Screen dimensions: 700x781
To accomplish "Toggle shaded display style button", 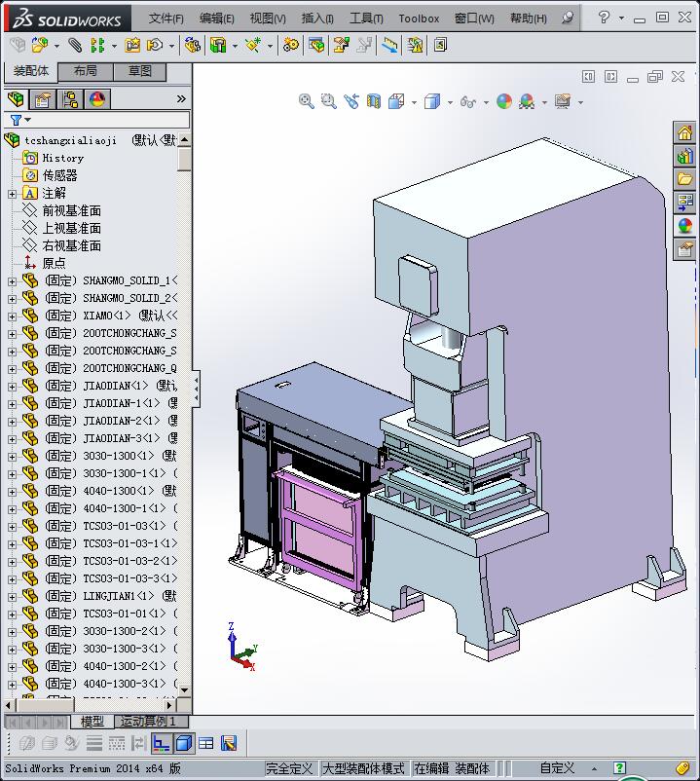I will (184, 743).
